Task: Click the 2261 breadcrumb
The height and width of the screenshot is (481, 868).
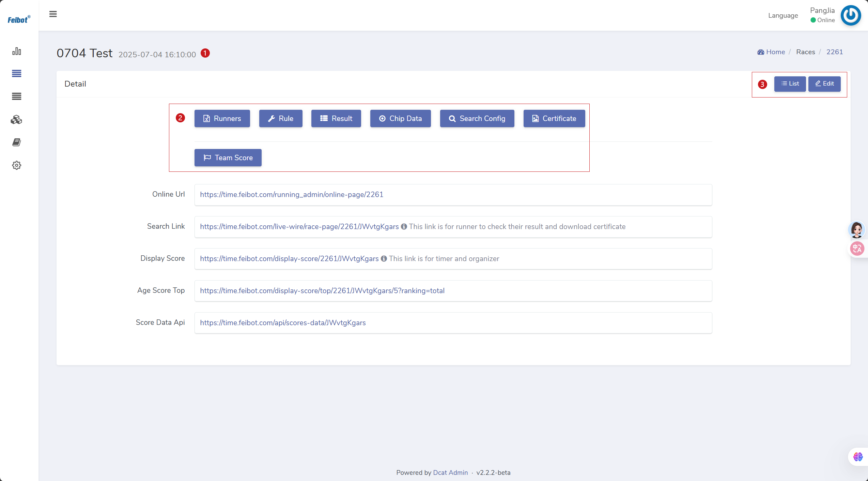Action: [x=834, y=52]
